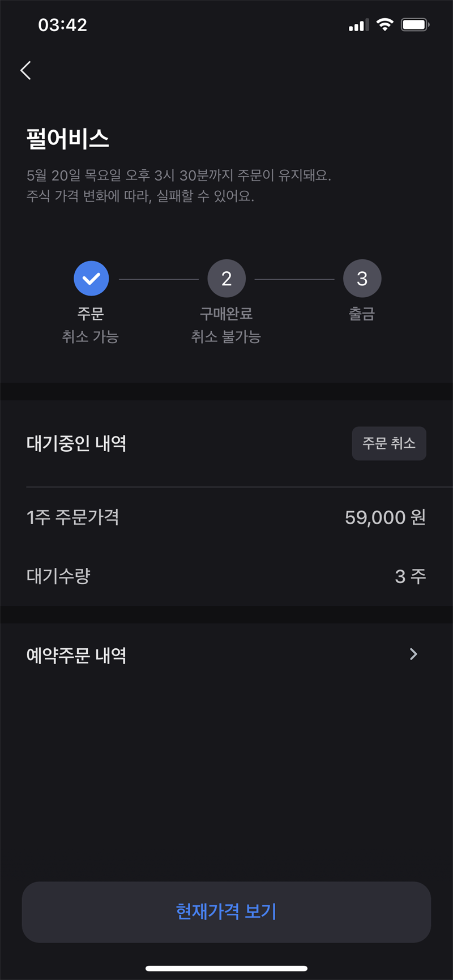Tap the step 2 purchase complete circle

coord(226,279)
